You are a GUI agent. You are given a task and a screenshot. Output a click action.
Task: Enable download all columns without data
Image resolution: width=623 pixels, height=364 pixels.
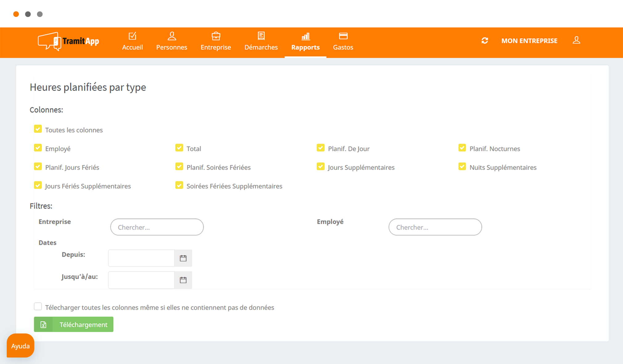click(x=38, y=306)
